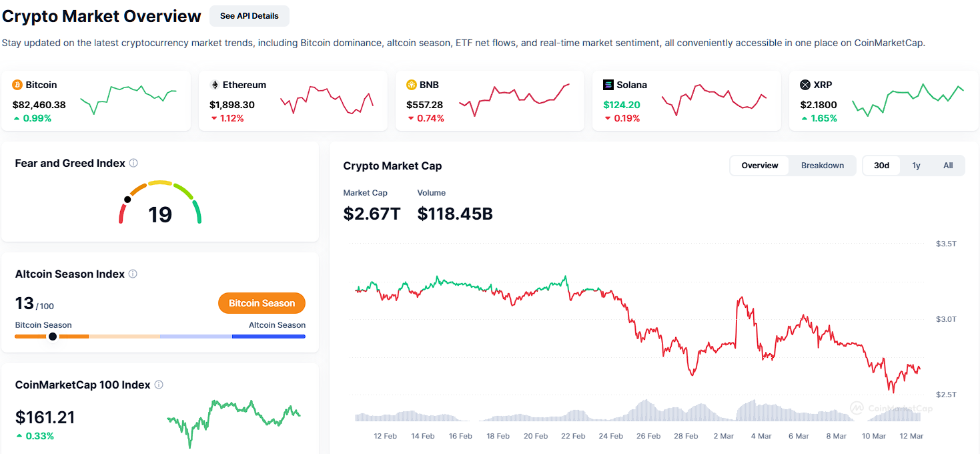The image size is (980, 454).
Task: Click the XRP logo icon
Action: pos(805,85)
